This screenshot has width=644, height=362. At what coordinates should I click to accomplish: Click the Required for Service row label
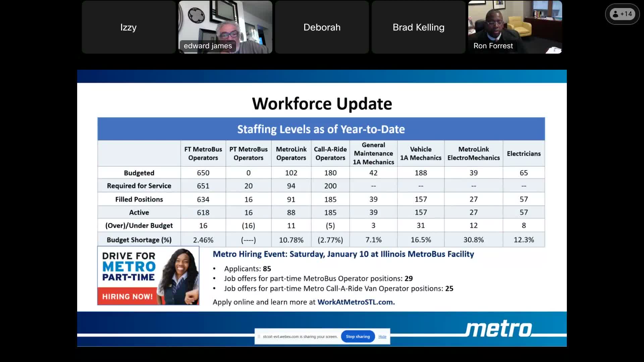[x=139, y=186]
